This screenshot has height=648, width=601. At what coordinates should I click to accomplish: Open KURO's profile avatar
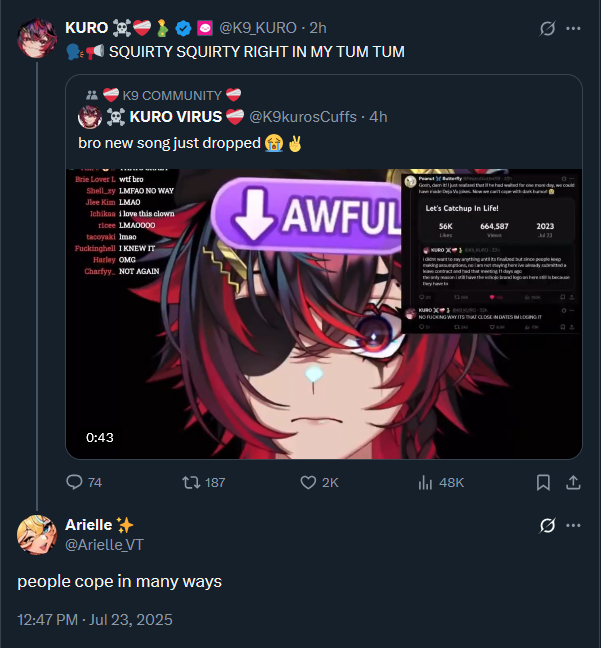coord(37,38)
